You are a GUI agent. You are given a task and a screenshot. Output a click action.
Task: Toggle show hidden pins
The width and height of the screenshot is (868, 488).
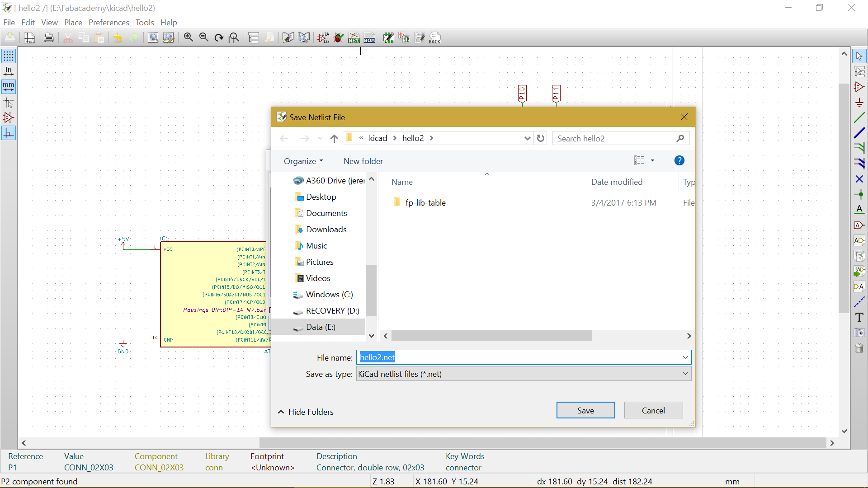(x=9, y=118)
